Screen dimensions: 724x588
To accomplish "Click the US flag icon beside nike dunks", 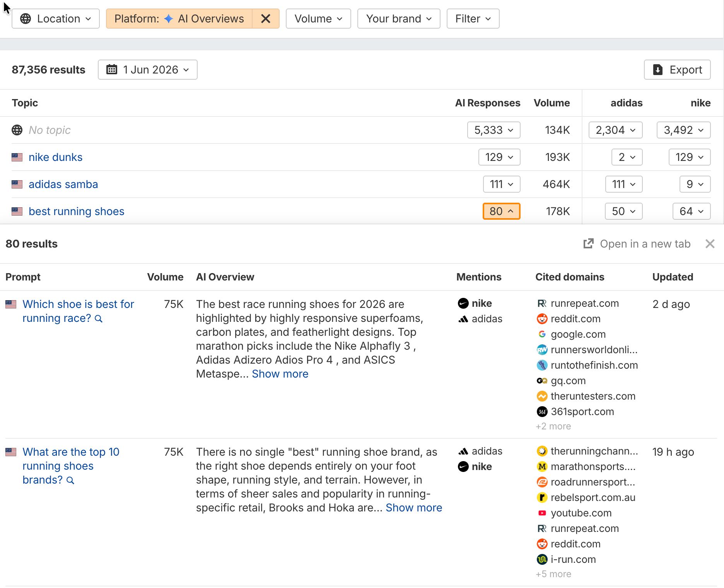I will coord(17,157).
